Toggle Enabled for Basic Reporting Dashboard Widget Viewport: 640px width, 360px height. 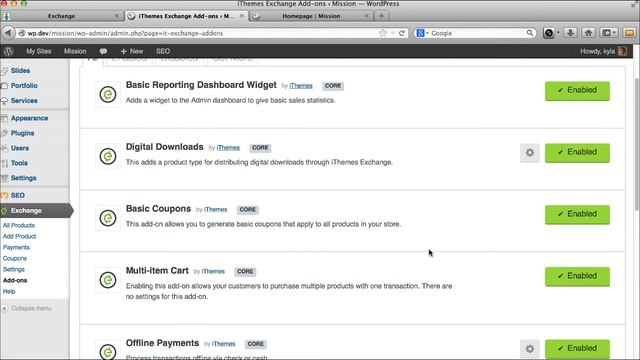click(577, 91)
